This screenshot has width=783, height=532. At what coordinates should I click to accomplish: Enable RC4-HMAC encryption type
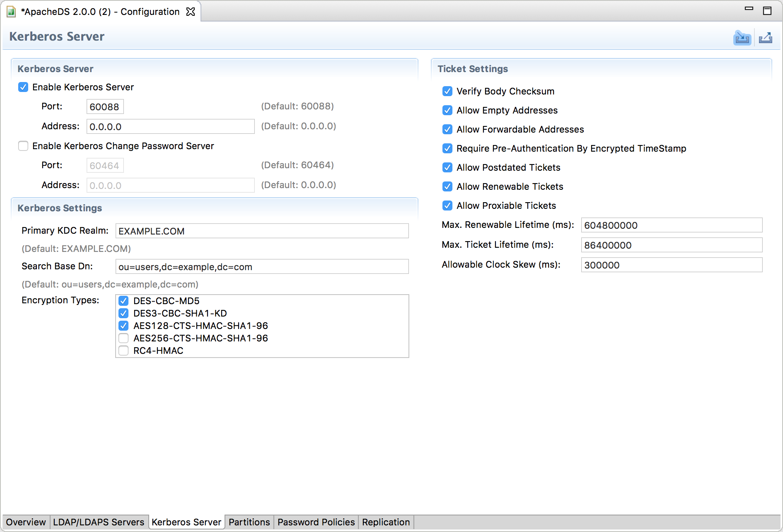pyautogui.click(x=123, y=351)
